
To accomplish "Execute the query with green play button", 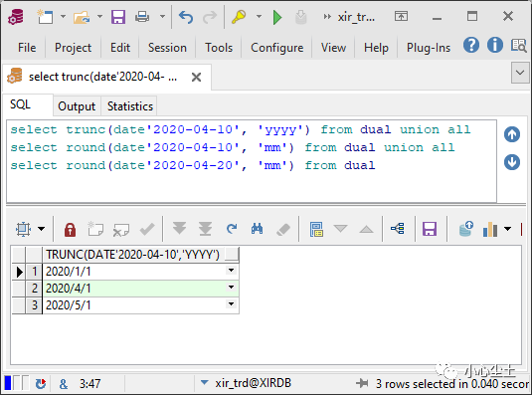I will [x=277, y=17].
